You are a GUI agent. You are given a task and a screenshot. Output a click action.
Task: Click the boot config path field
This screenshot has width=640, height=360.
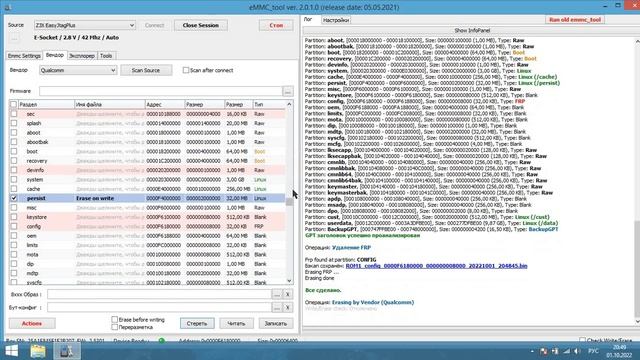pyautogui.click(x=159, y=308)
